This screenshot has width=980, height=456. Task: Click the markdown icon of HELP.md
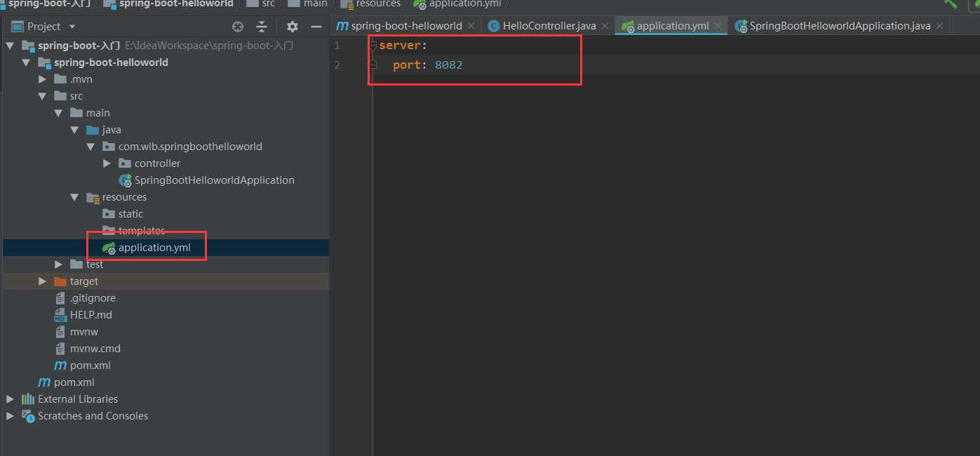click(60, 315)
